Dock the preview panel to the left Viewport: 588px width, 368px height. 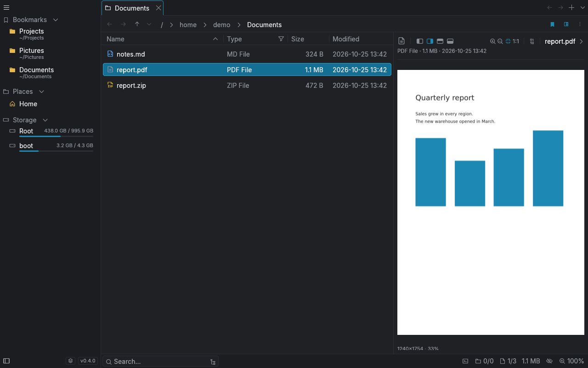(420, 41)
